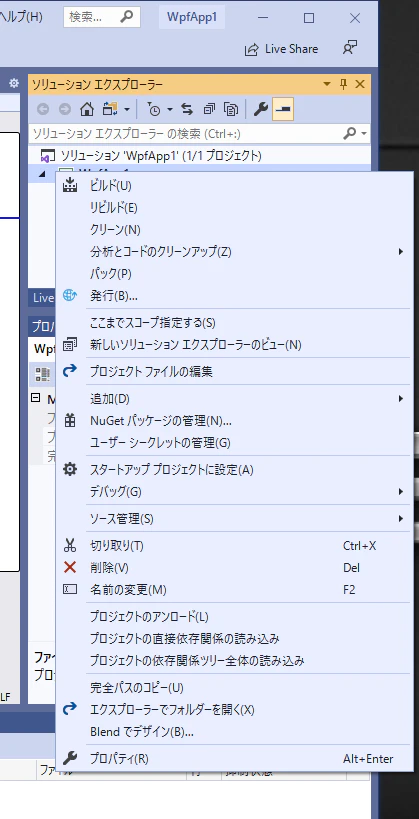This screenshot has height=819, width=419.
Task: Click the edit project file arrow icon
Action: point(69,371)
